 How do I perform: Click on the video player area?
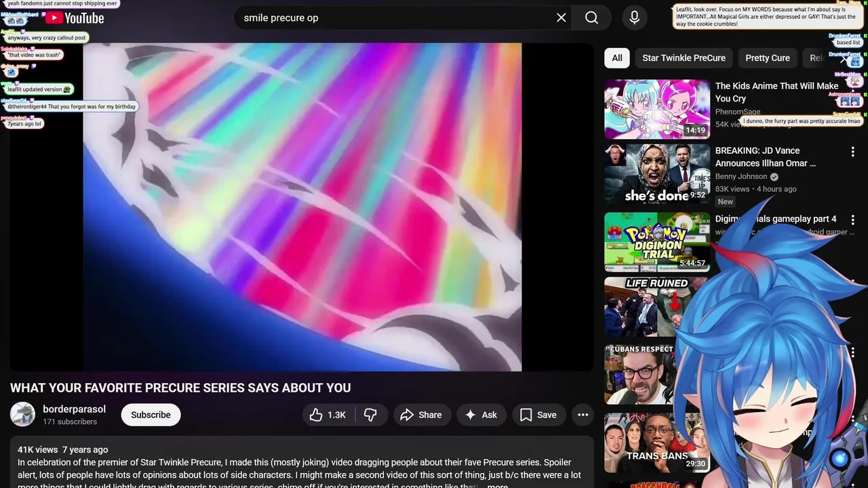point(302,207)
